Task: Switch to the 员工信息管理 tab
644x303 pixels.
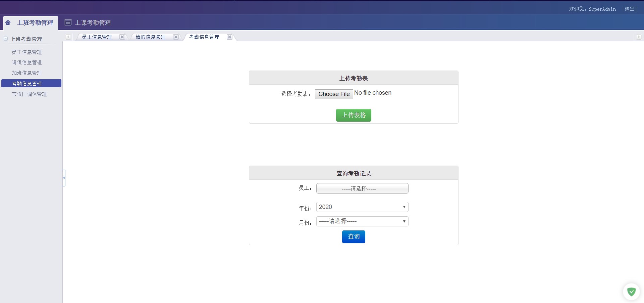Action: (x=97, y=37)
